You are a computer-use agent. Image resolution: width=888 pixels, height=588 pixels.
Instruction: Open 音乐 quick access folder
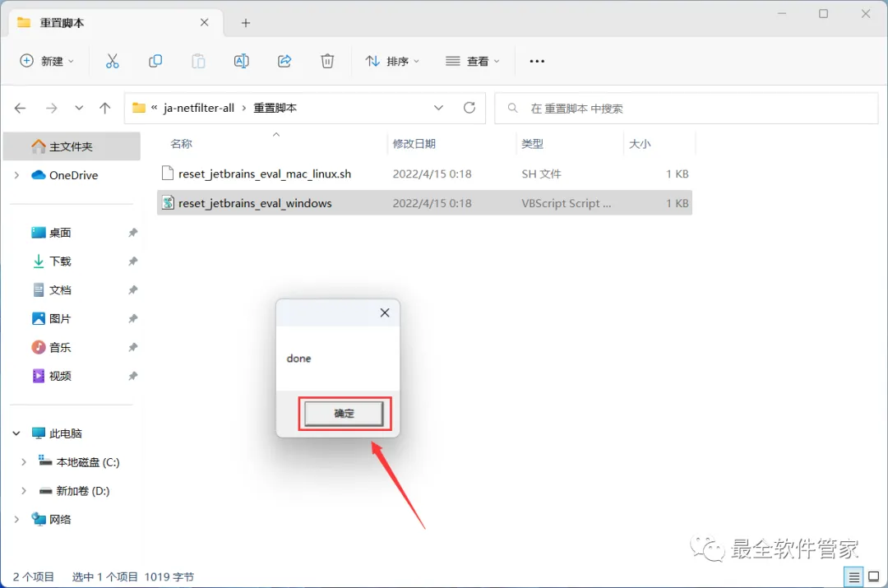pos(60,347)
